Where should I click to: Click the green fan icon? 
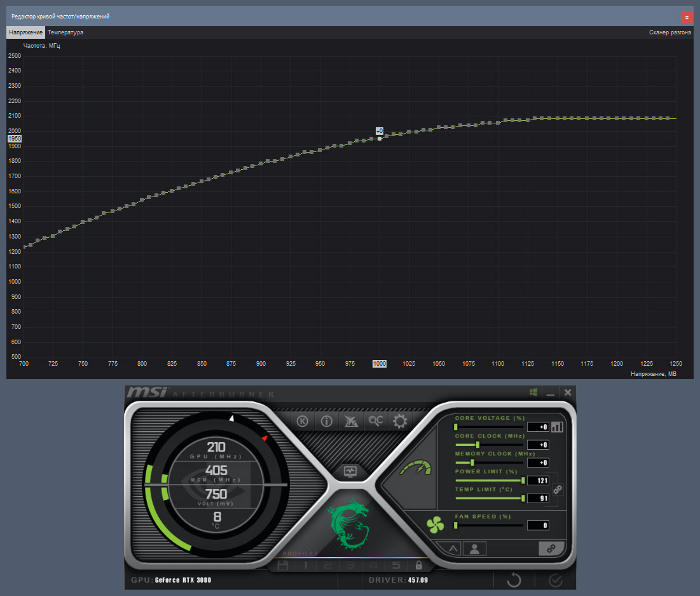[436, 525]
